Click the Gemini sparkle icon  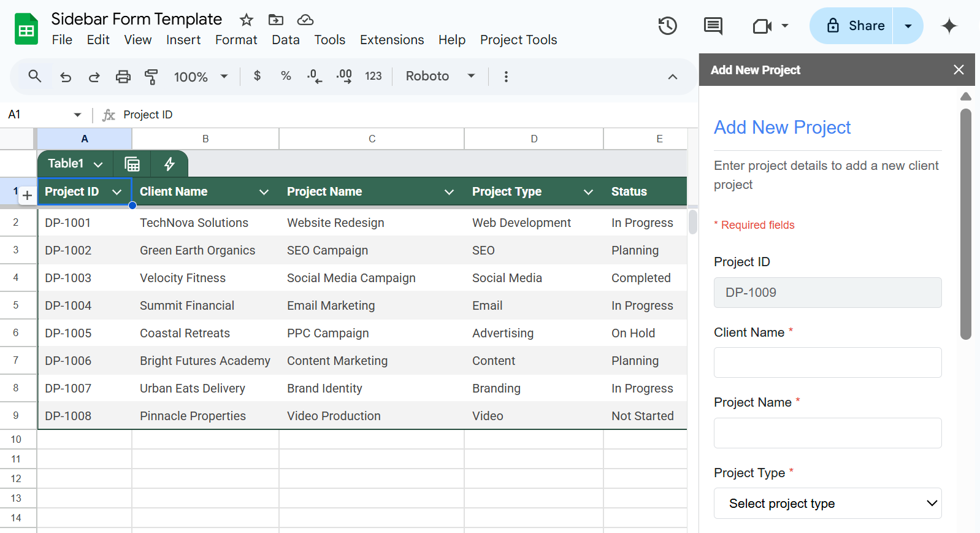click(949, 26)
